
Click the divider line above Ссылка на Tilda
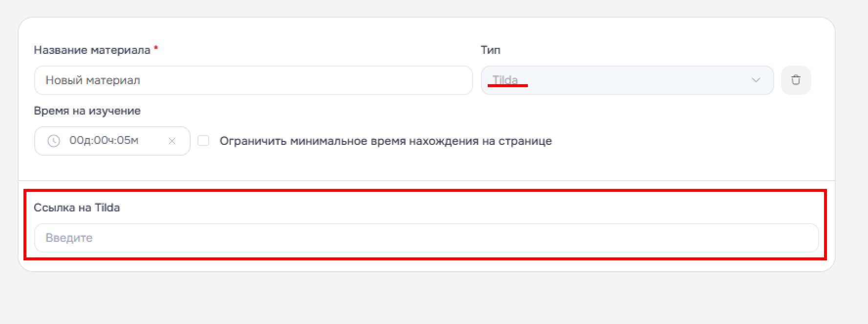click(427, 181)
